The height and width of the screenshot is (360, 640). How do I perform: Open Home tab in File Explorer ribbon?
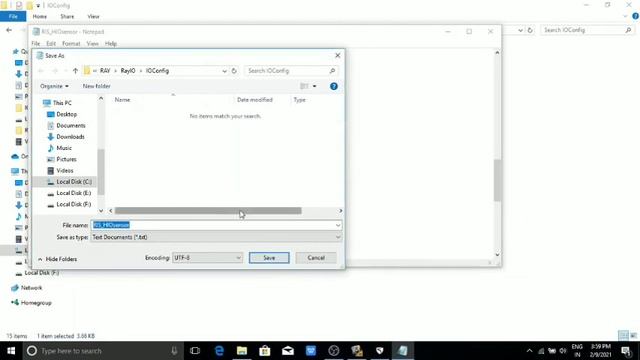pos(40,16)
